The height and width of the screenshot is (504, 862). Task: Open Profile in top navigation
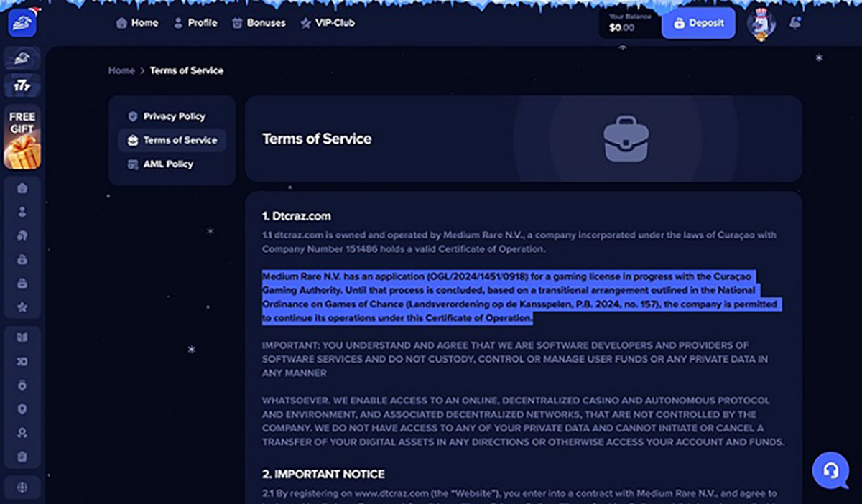tap(195, 23)
